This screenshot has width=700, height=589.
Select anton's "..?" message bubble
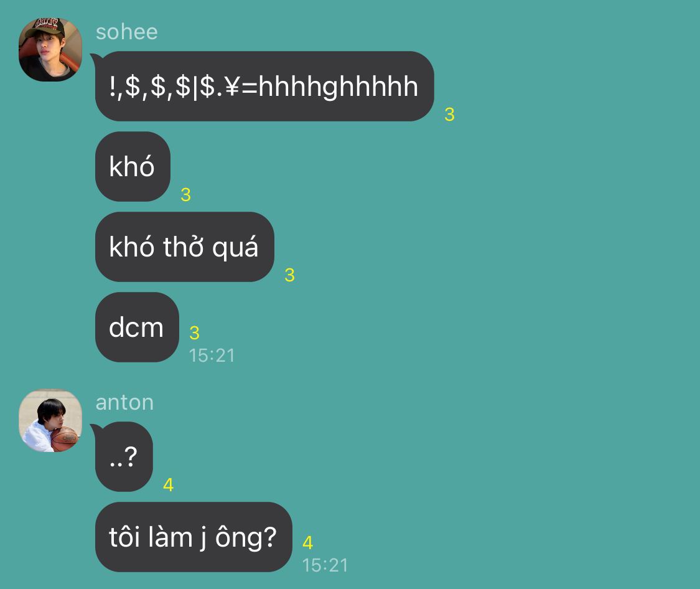[x=124, y=457]
